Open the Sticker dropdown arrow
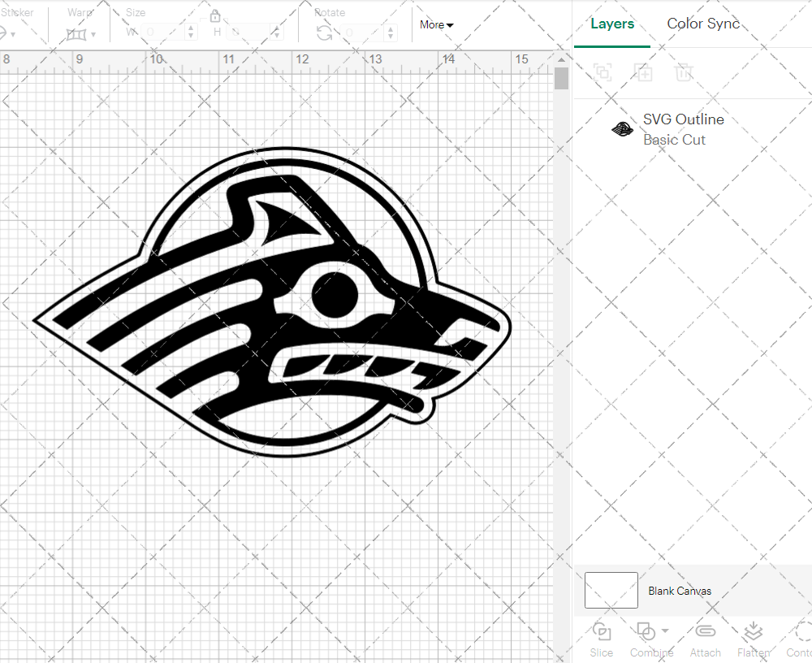 [11, 33]
